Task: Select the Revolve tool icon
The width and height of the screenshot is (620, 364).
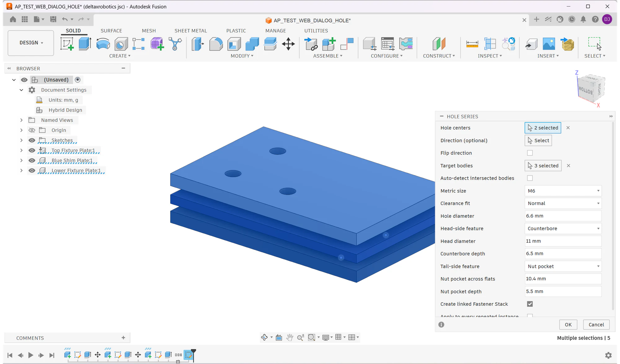Action: point(103,44)
